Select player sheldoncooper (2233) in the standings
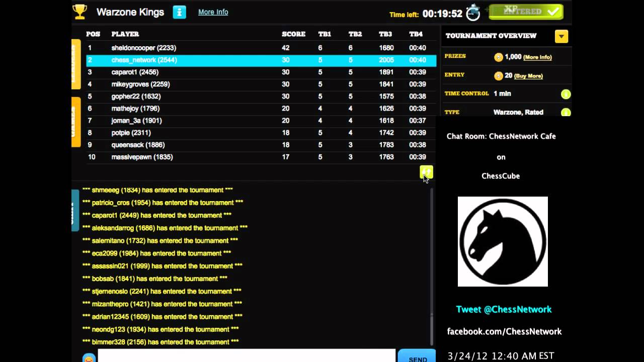644x362 pixels. point(261,48)
